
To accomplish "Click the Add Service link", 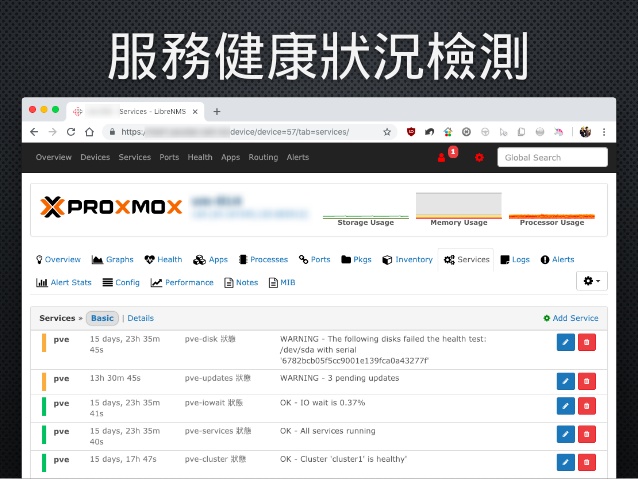I will click(x=571, y=318).
